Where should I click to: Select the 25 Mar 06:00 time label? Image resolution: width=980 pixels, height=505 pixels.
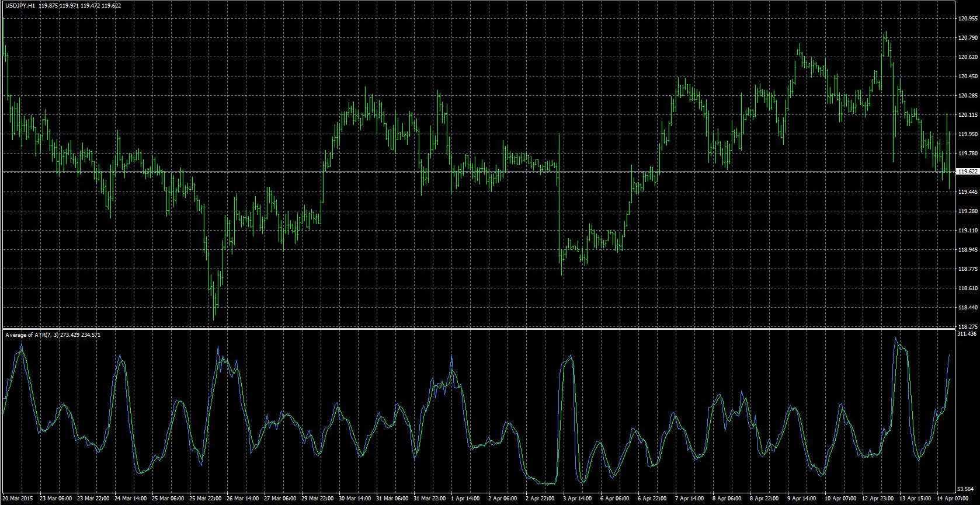169,499
